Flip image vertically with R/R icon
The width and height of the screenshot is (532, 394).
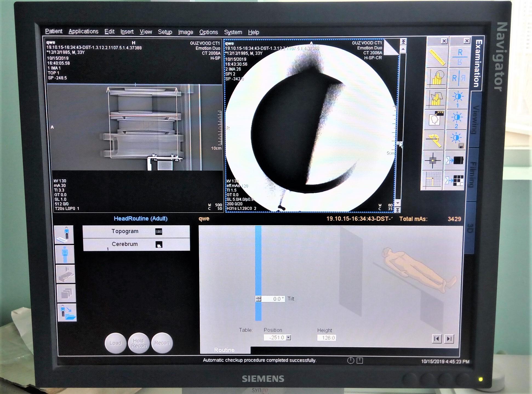(459, 57)
